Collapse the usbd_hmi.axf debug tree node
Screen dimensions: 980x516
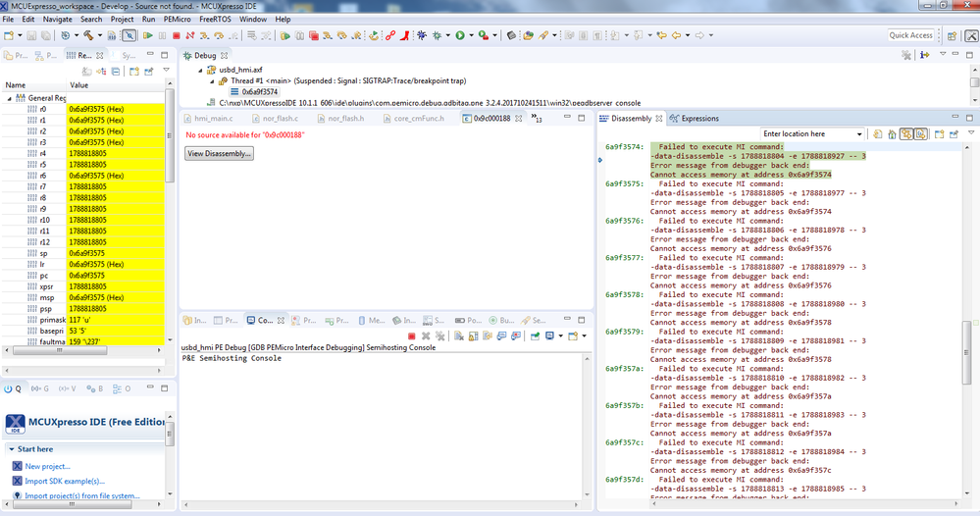pyautogui.click(x=201, y=70)
